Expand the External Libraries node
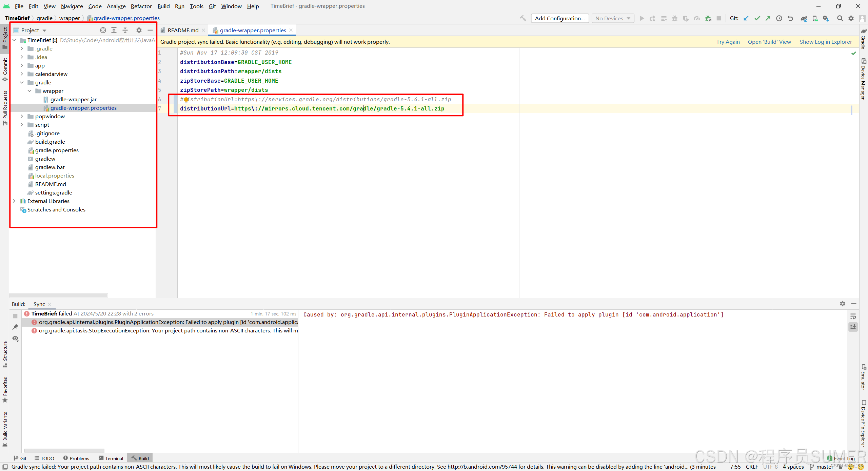Viewport: 868px width, 471px height. coord(13,201)
